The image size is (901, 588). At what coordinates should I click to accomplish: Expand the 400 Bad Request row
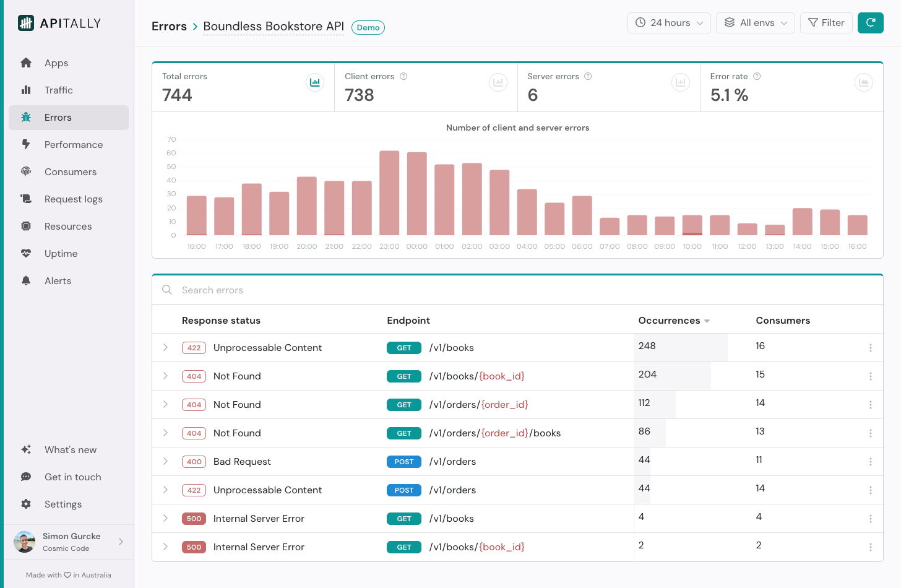166,462
